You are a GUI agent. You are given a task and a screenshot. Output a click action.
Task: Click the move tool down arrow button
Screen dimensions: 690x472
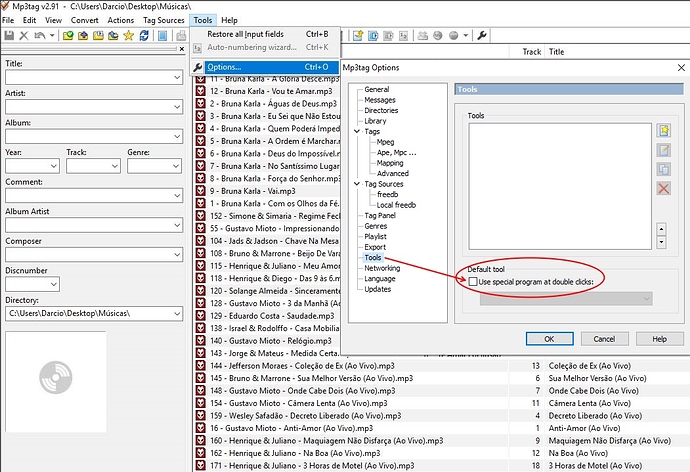661,242
